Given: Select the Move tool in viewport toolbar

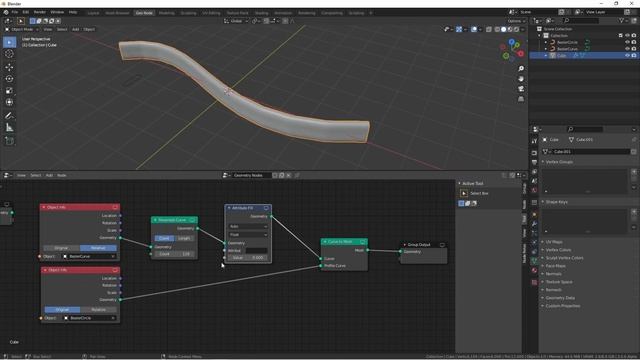Looking at the screenshot, I should (x=9, y=67).
